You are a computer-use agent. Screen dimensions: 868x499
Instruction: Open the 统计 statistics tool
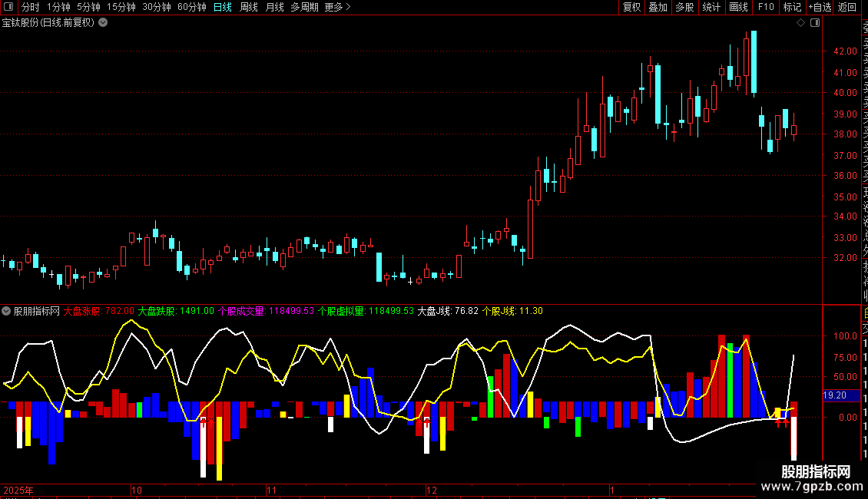point(711,7)
